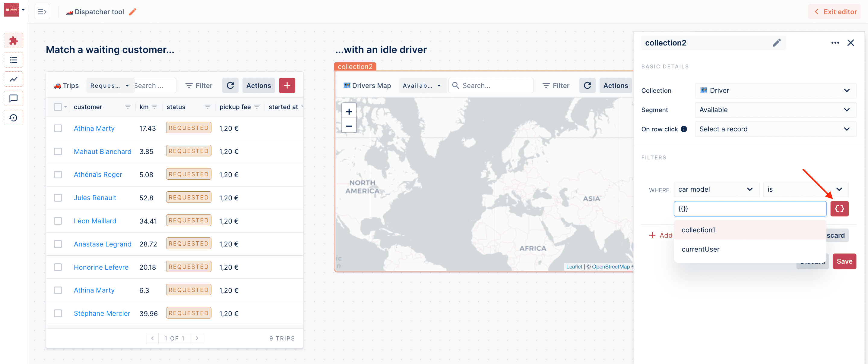The width and height of the screenshot is (868, 364).
Task: Click the curly braces variable button
Action: tap(839, 209)
